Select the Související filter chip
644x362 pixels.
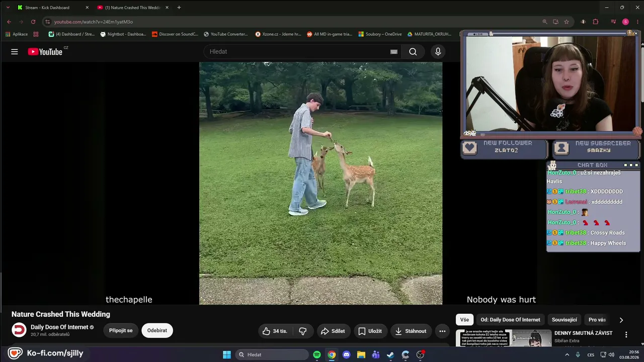pos(565,320)
